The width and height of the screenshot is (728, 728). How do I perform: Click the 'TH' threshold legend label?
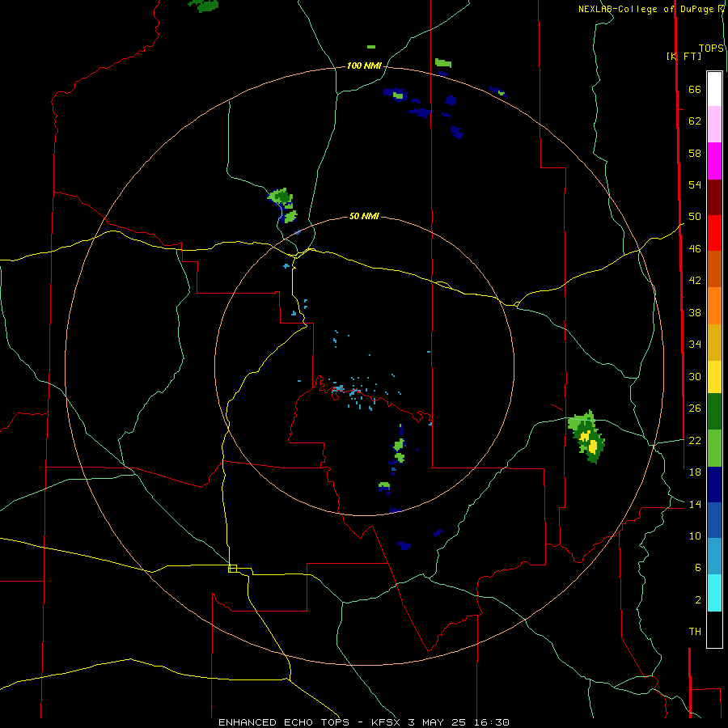pos(695,632)
